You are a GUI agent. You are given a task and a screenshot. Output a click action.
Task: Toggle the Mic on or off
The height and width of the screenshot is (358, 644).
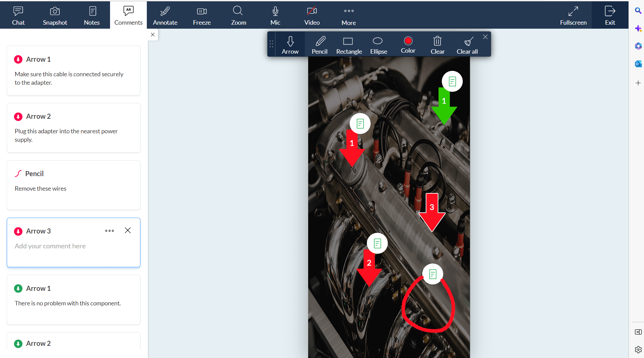275,15
